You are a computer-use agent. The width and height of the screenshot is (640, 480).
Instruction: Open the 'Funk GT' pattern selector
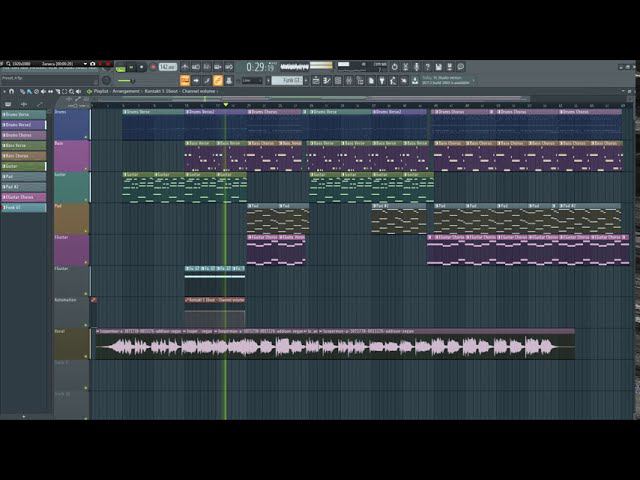click(x=288, y=80)
